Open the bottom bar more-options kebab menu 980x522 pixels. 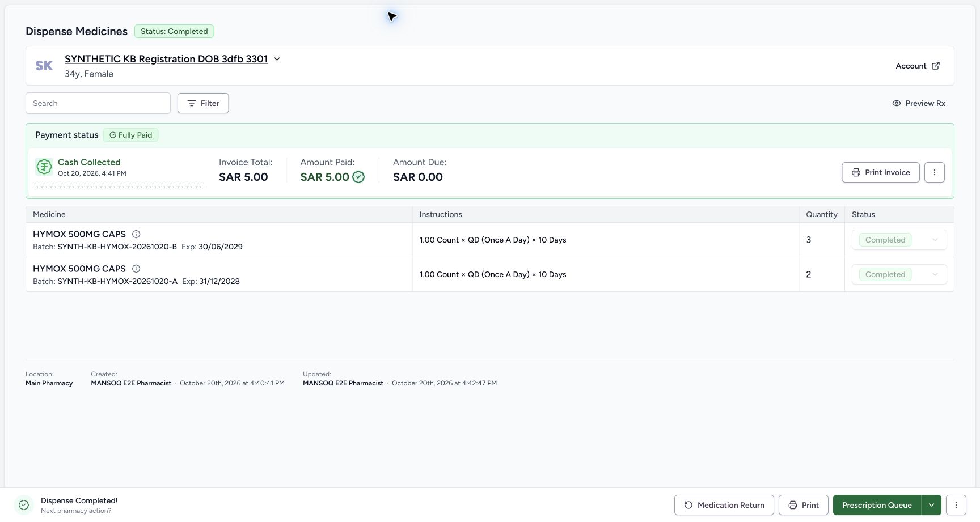956,505
